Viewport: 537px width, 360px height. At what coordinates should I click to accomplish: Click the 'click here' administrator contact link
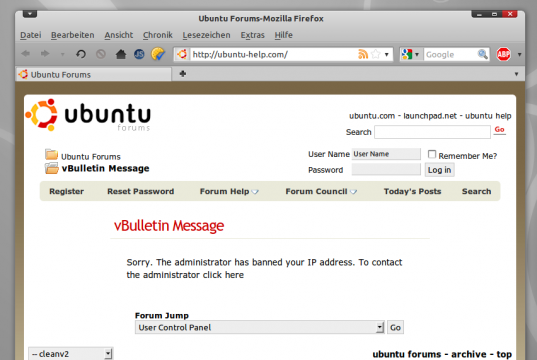pyautogui.click(x=223, y=275)
